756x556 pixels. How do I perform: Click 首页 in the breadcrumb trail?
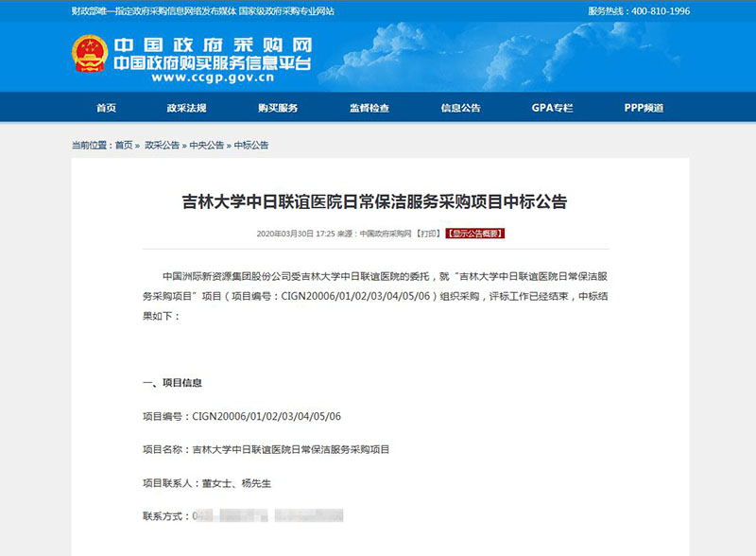pos(124,146)
